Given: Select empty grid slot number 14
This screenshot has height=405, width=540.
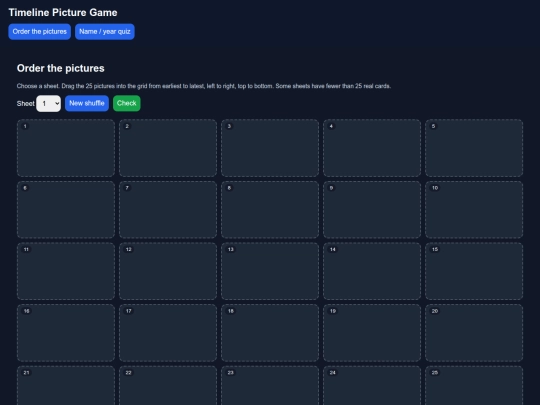Looking at the screenshot, I should [x=372, y=271].
